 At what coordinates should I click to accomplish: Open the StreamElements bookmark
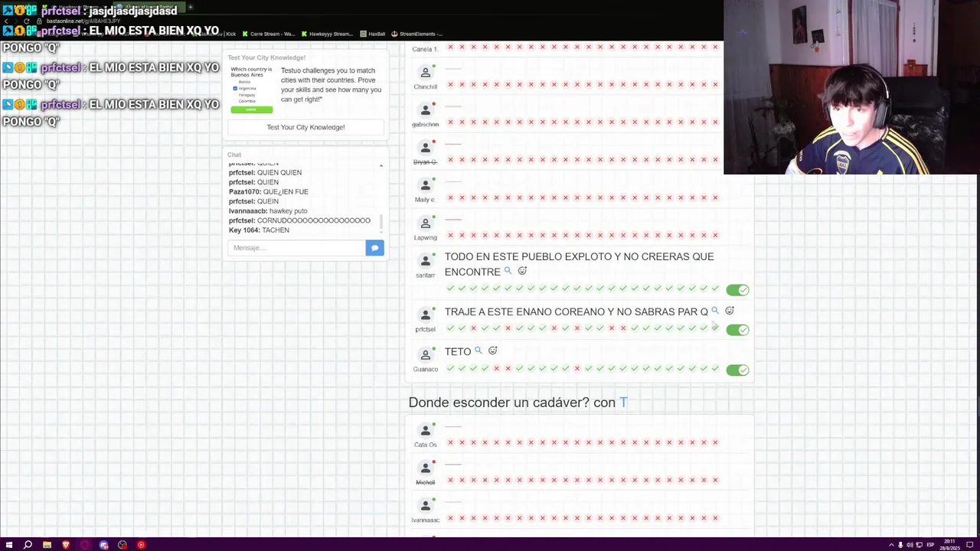click(x=417, y=34)
